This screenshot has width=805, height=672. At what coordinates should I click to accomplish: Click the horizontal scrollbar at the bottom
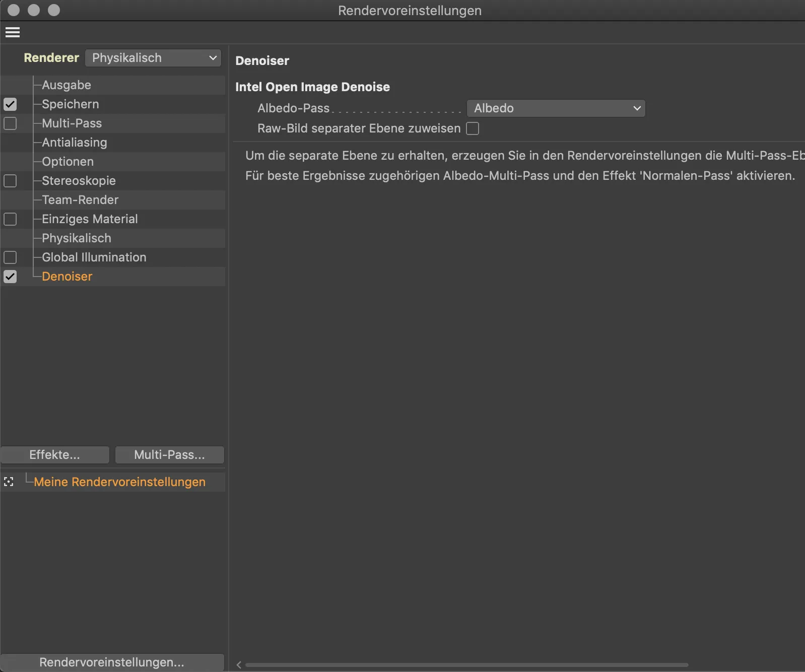pyautogui.click(x=466, y=665)
